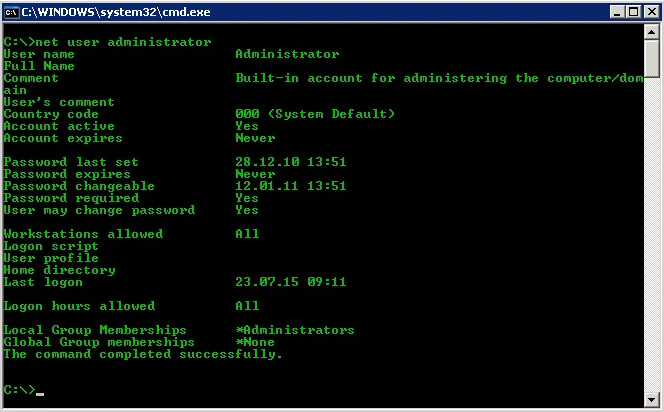This screenshot has height=412, width=664.
Task: Click the blinking cursor at the C:\> prompt
Action: (x=40, y=394)
